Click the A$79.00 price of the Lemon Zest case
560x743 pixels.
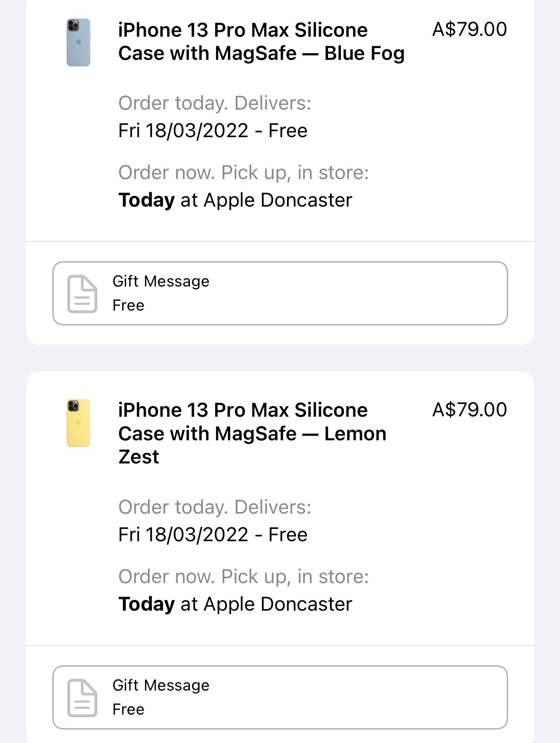469,410
